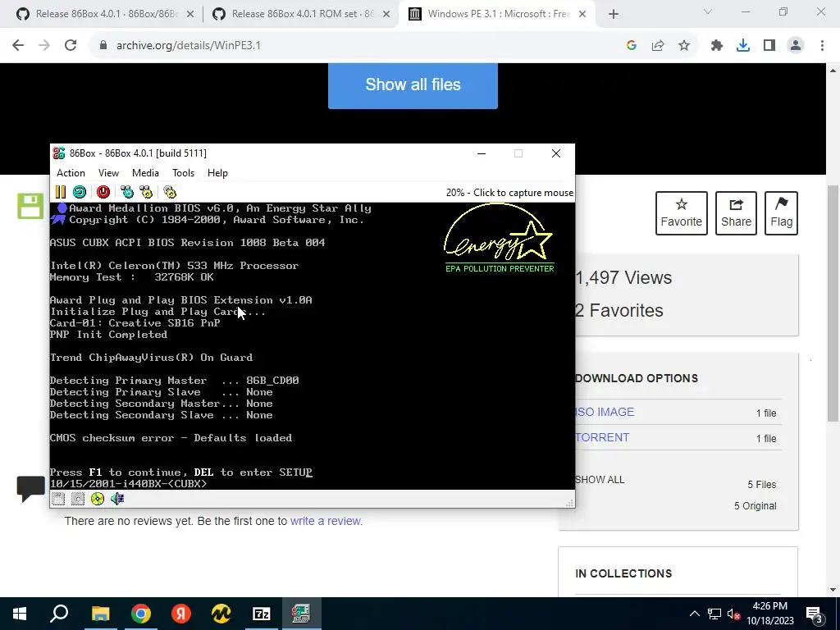Image resolution: width=840 pixels, height=630 pixels.
Task: Open File Explorer from taskbar
Action: coord(100,614)
